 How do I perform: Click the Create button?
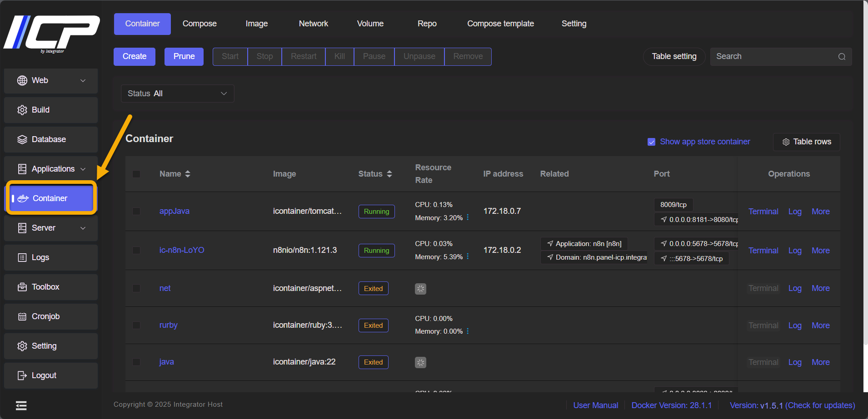[x=135, y=57]
